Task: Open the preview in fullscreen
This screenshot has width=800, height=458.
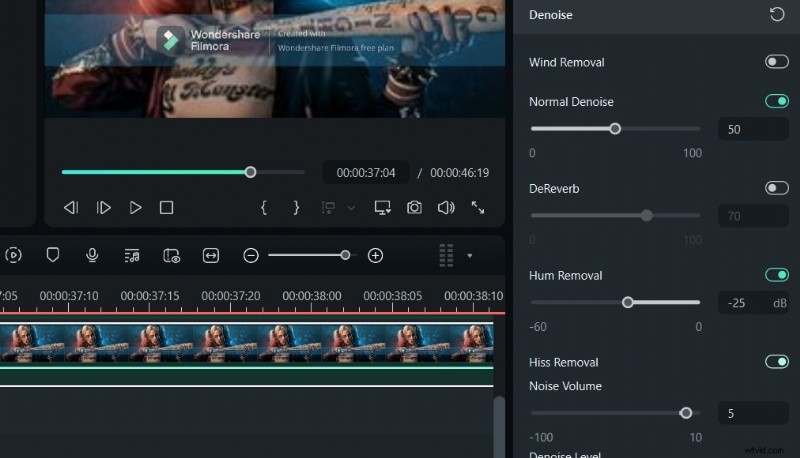Action: 478,208
